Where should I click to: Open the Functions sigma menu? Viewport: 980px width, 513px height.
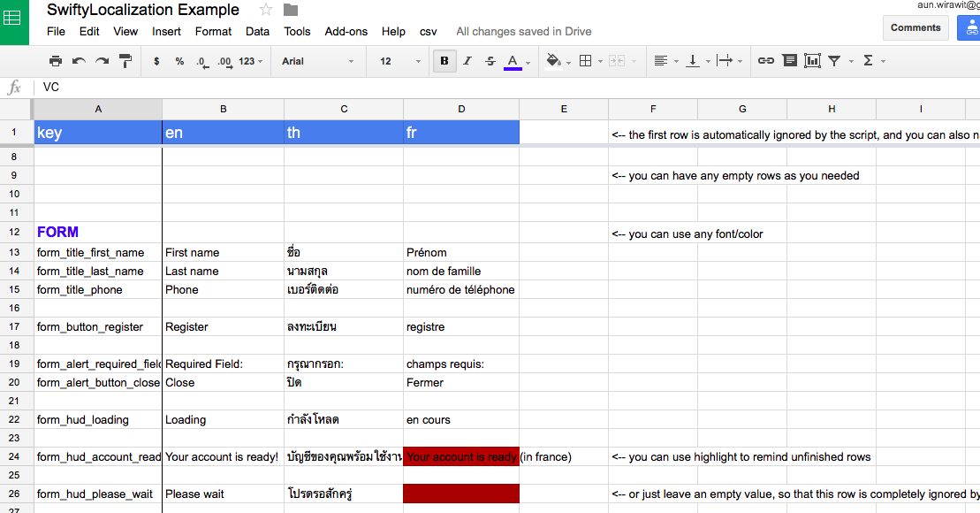point(868,61)
